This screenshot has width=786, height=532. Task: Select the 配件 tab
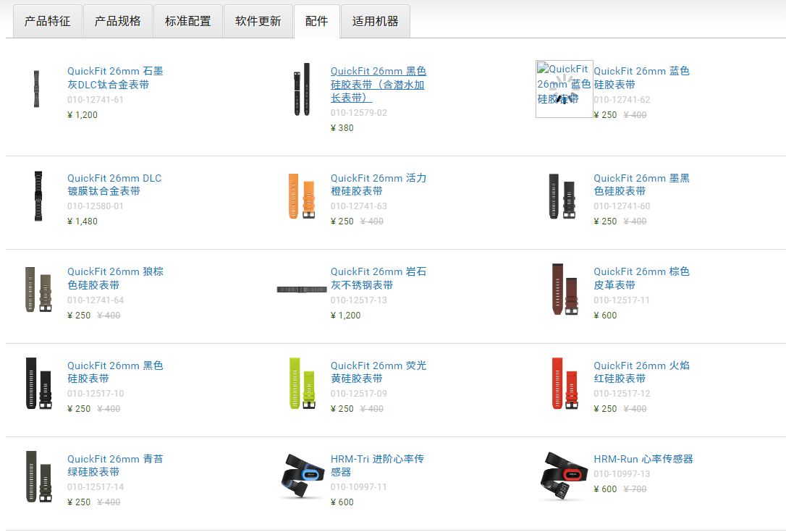pyautogui.click(x=317, y=21)
